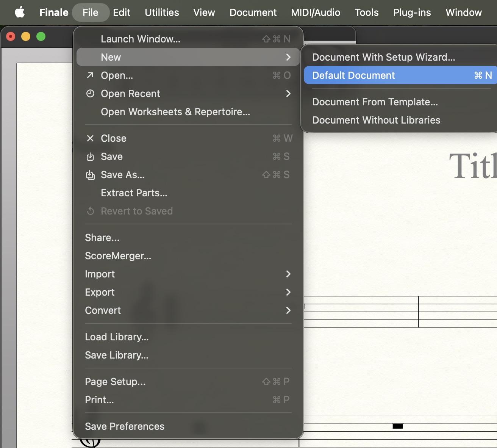Open ScoreMerger from File menu
Image resolution: width=497 pixels, height=448 pixels.
coord(118,256)
